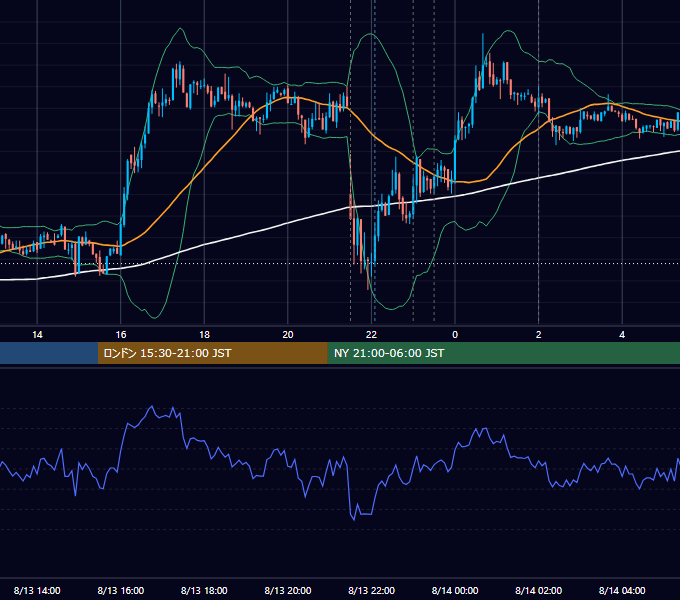Click the blue session band before London
Screen dimensions: 680x600
(x=49, y=353)
